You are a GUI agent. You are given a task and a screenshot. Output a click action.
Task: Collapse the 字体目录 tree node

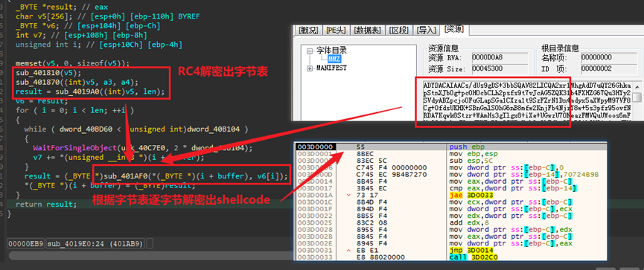click(x=309, y=51)
